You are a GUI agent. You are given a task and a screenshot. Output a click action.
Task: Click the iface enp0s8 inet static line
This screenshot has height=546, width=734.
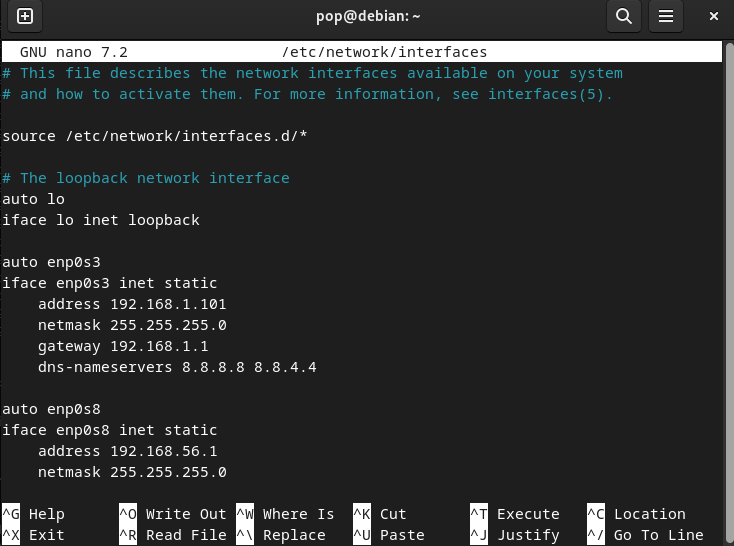tap(110, 430)
